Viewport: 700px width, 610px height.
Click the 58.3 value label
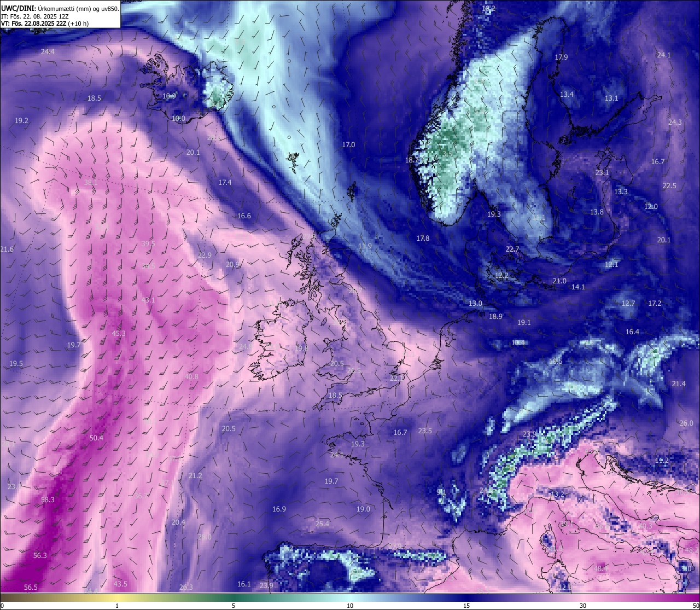[48, 500]
